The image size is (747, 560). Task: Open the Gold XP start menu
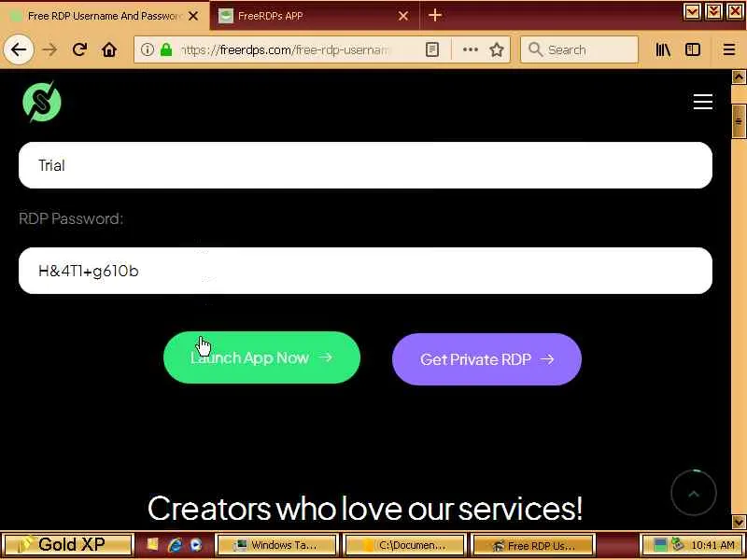coord(68,544)
